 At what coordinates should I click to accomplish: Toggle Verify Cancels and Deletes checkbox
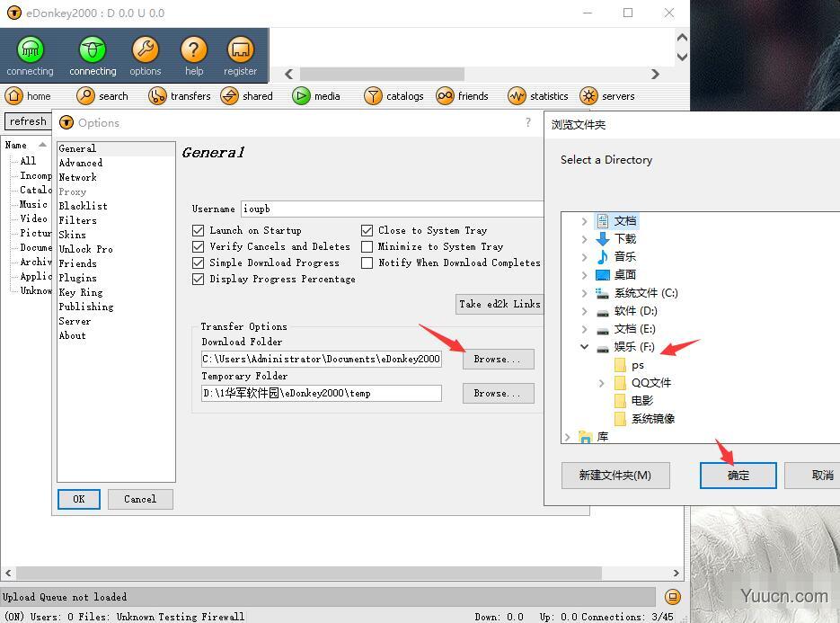[x=199, y=246]
